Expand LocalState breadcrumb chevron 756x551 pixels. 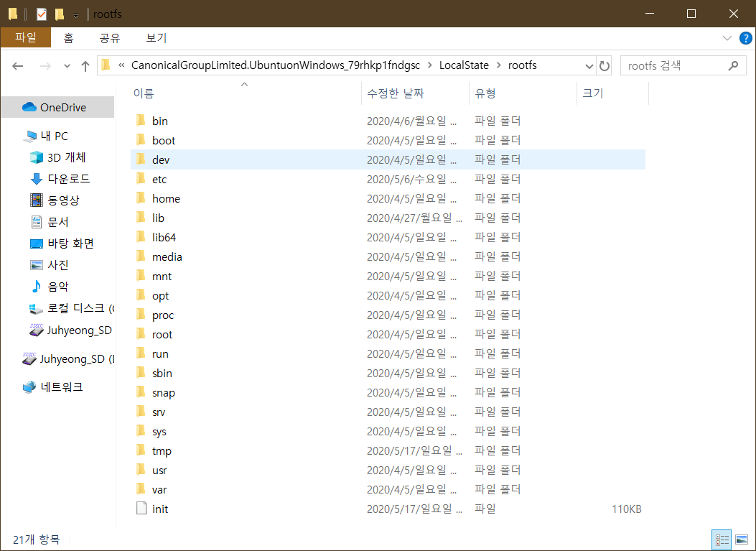pos(498,65)
